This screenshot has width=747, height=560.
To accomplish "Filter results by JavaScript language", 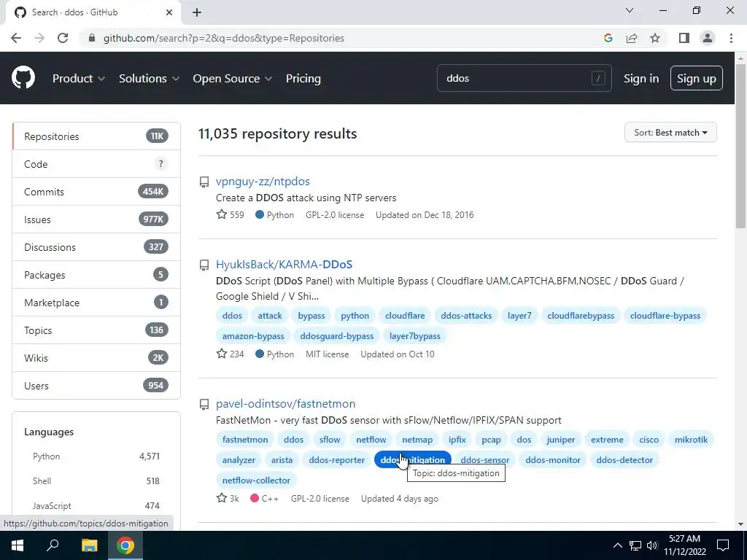I will pos(96,506).
